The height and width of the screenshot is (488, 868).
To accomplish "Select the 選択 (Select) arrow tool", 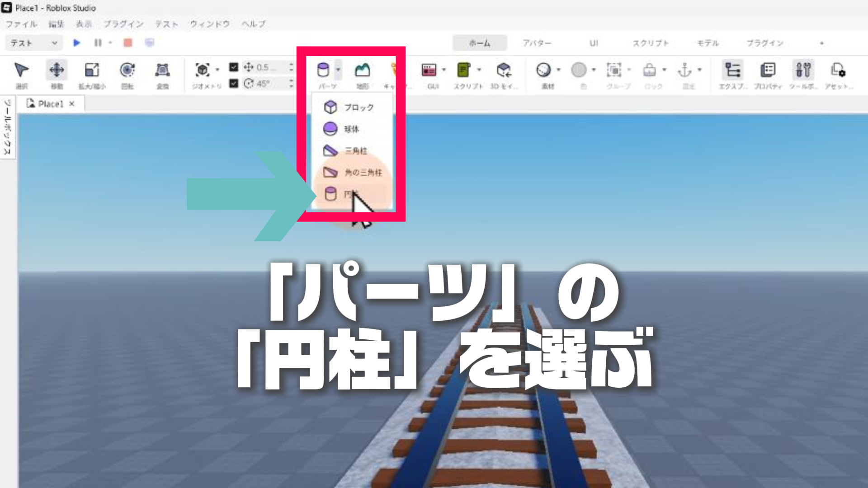I will [21, 70].
